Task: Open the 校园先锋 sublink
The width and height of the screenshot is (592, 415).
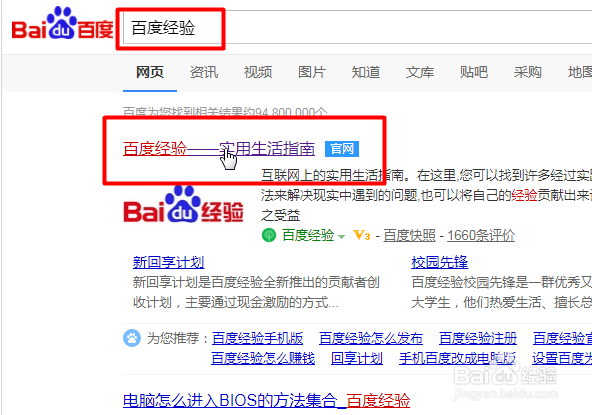Action: pos(439,262)
